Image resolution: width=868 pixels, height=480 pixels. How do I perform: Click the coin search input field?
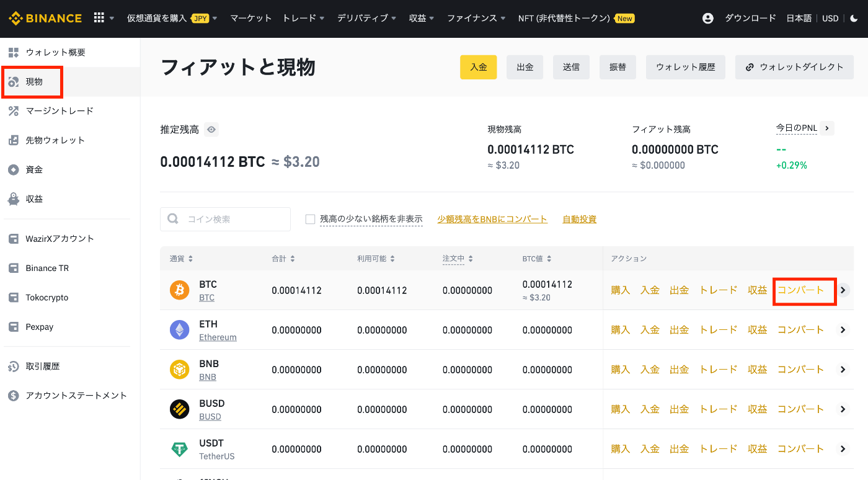click(225, 219)
